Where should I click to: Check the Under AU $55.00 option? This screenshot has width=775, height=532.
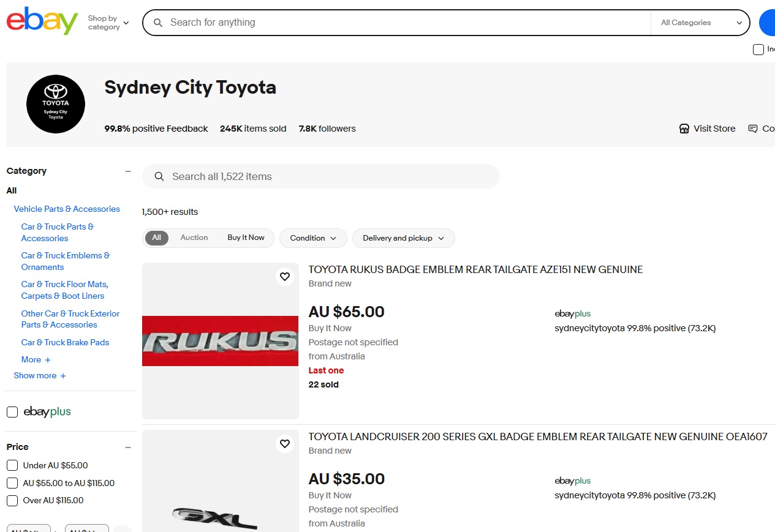click(x=12, y=465)
